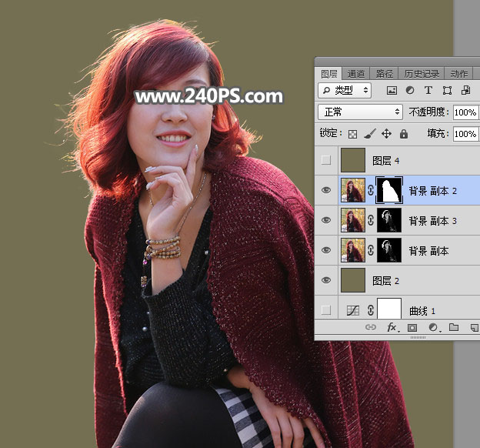Open the 正常 blend mode dropdown
The image size is (480, 448).
361,112
